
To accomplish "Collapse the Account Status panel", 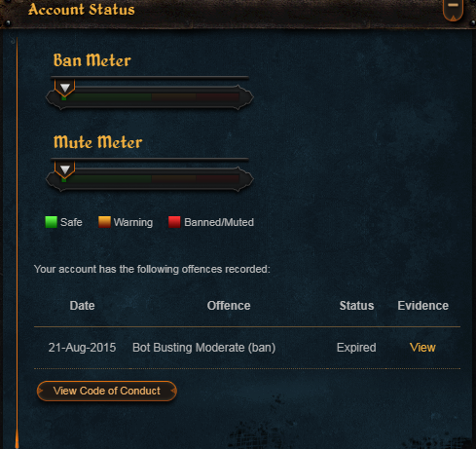I will (x=453, y=10).
